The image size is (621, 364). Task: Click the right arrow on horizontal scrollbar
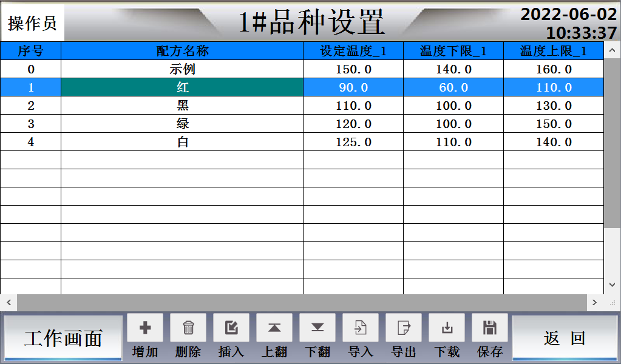click(596, 300)
